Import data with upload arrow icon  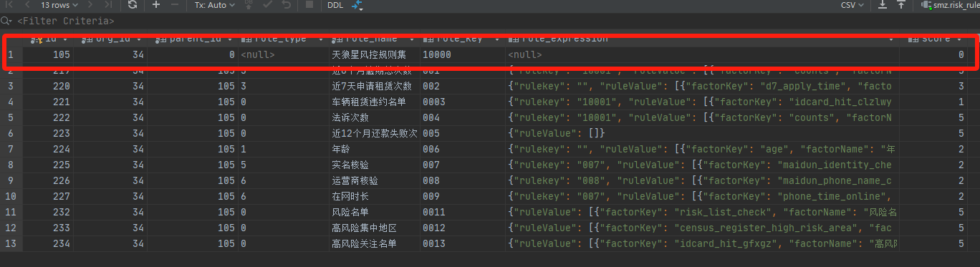(x=901, y=5)
